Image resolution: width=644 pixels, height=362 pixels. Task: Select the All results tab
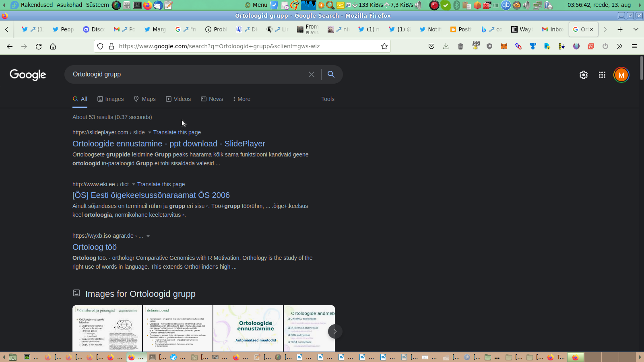[80, 99]
